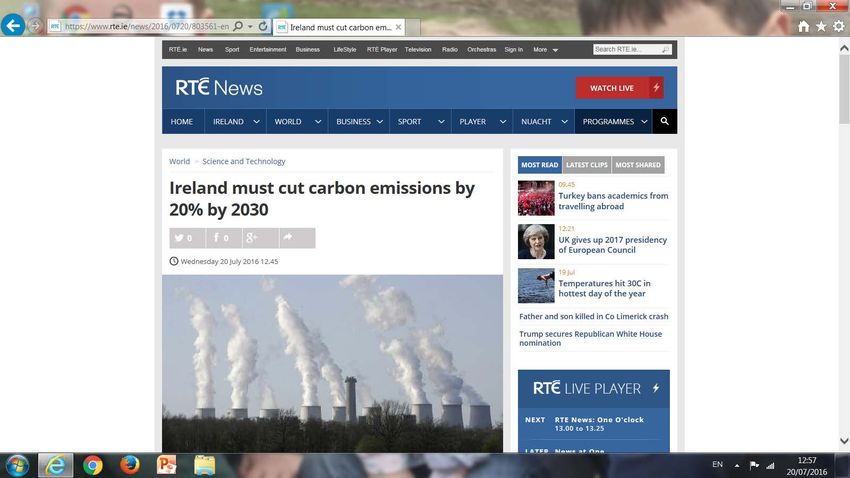The image size is (850, 478).
Task: Click the network signal tray icon
Action: [x=770, y=466]
